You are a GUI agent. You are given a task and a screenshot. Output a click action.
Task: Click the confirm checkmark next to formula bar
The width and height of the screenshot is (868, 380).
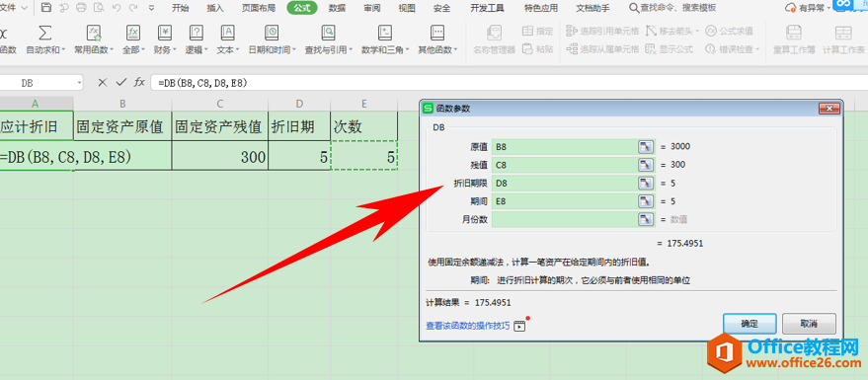point(120,83)
